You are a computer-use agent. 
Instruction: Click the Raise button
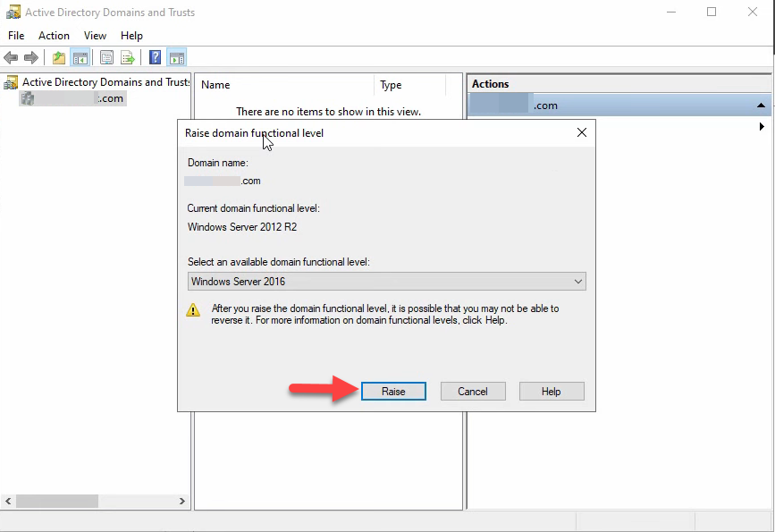point(393,391)
